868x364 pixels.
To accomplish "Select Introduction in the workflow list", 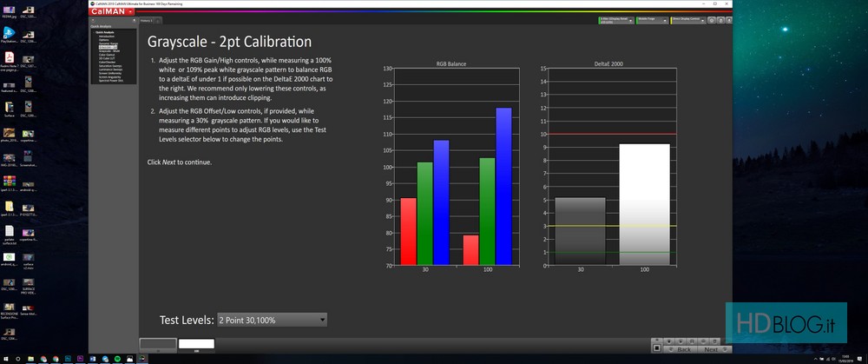I will [107, 36].
